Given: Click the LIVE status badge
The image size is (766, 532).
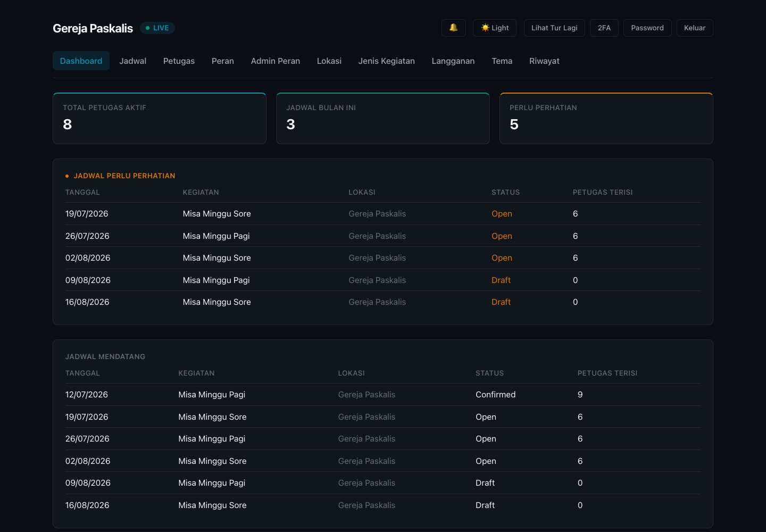Looking at the screenshot, I should point(157,28).
